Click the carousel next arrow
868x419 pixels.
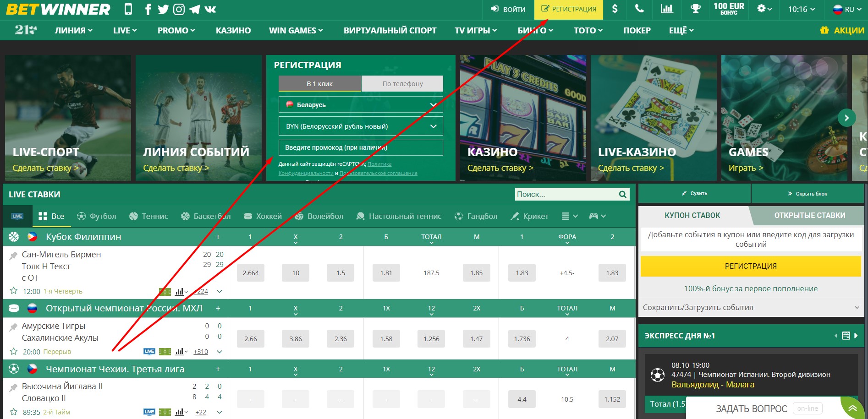(846, 118)
